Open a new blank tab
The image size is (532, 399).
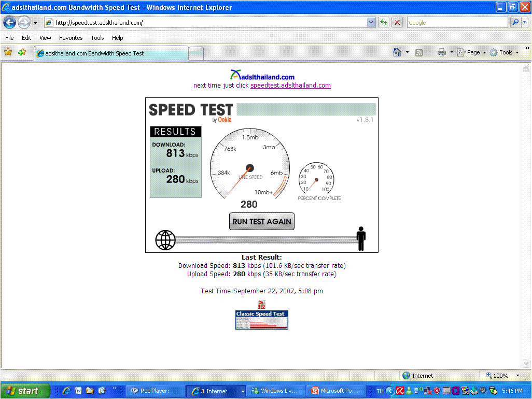[196, 53]
